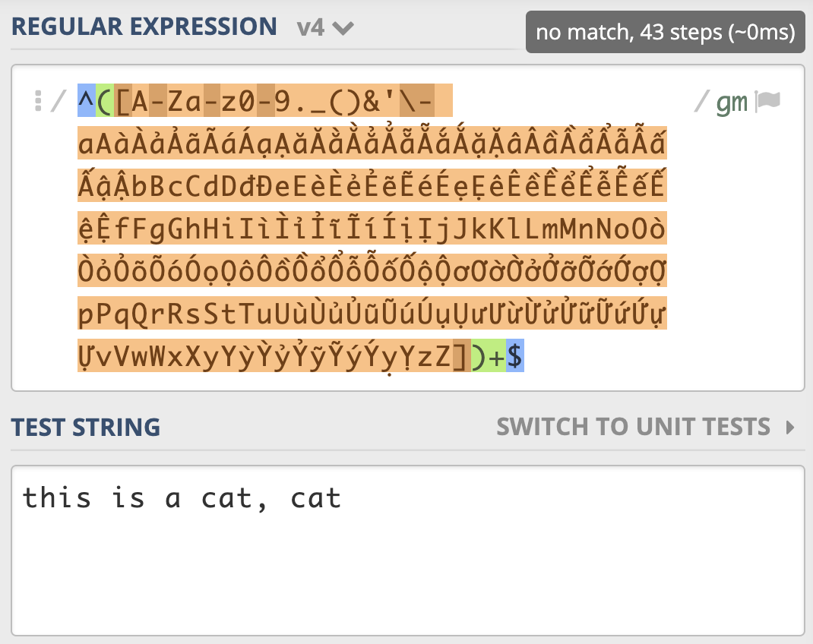
Task: Open the gm flags selector
Action: point(732,102)
